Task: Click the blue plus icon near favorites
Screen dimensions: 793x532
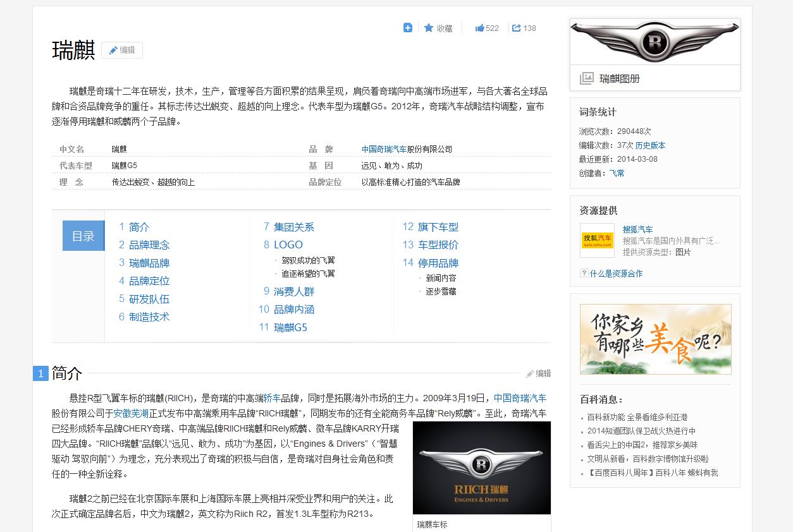Action: pos(408,28)
